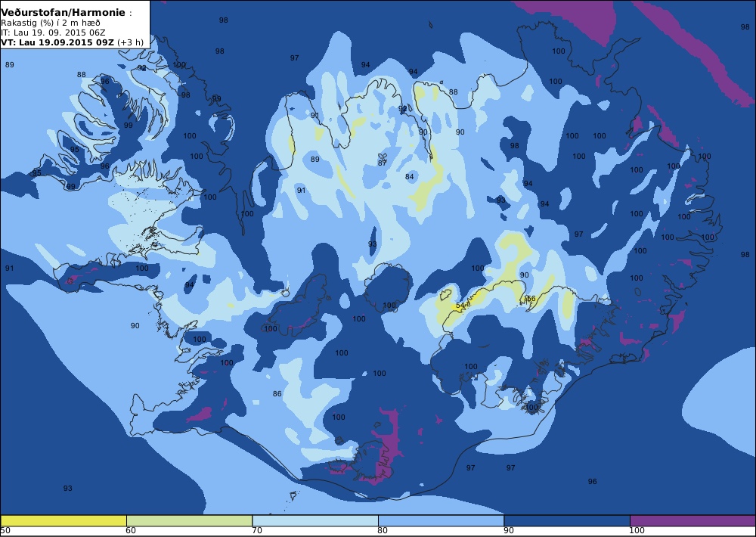The image size is (756, 537).
Task: Click the '50' tick label on the legend scale
Action: (x=5, y=531)
